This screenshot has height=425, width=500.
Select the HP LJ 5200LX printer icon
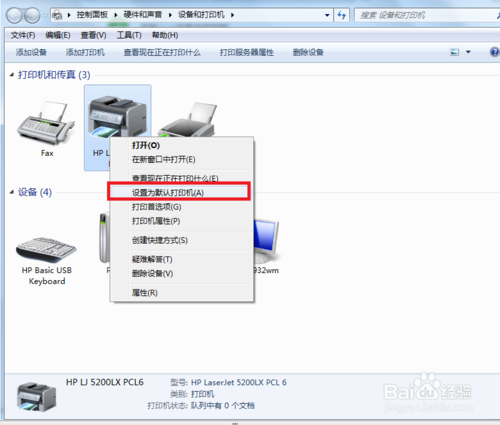[x=117, y=117]
